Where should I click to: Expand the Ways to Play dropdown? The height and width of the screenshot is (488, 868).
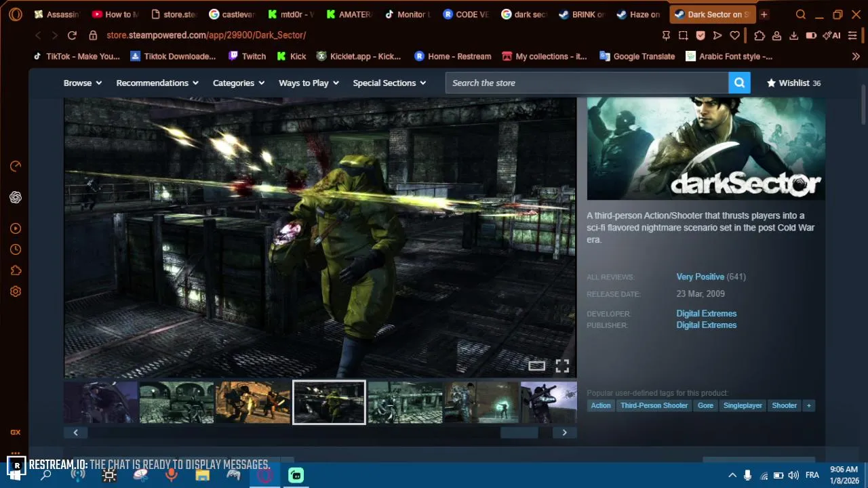309,83
